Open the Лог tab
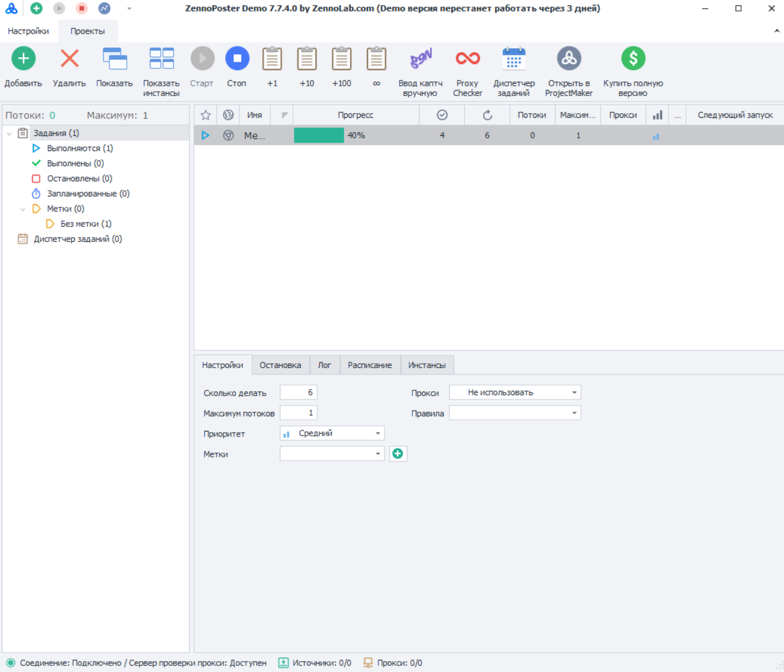 click(325, 365)
